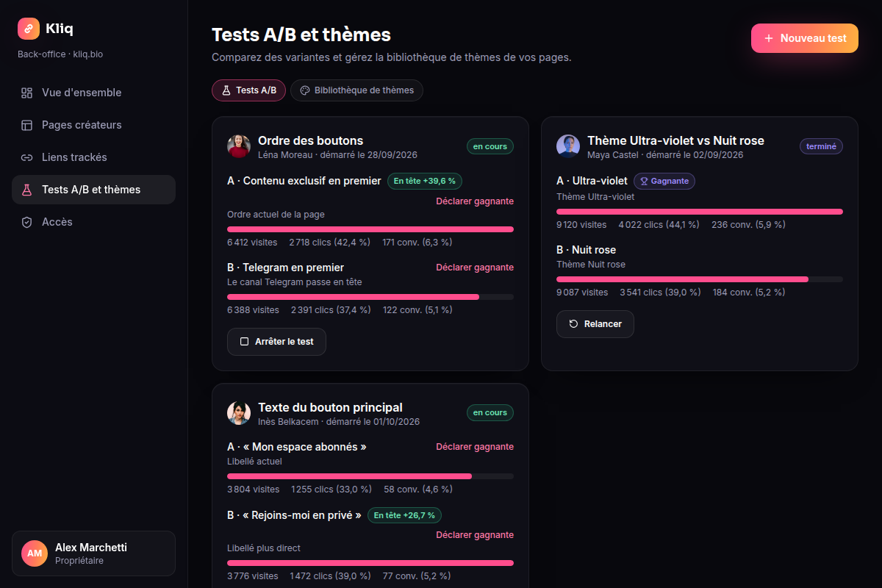This screenshot has height=588, width=882.
Task: Click 1 255 clics (33,0 %) stat
Action: (x=331, y=490)
